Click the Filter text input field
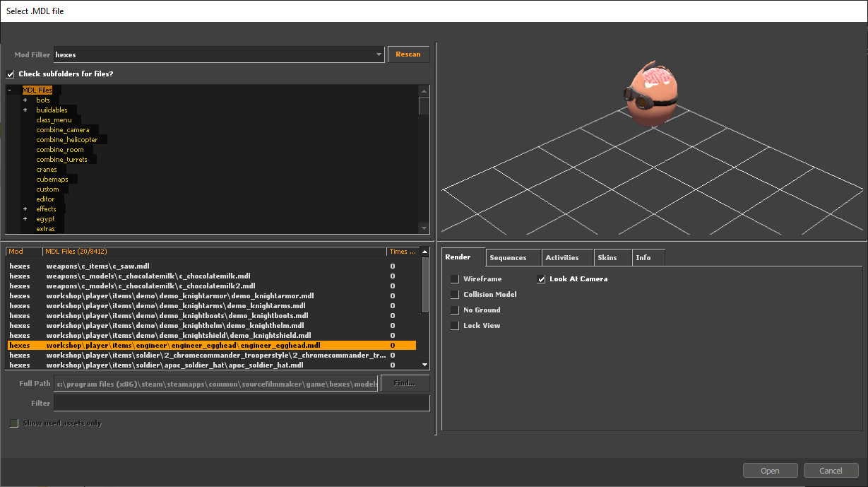 point(242,403)
